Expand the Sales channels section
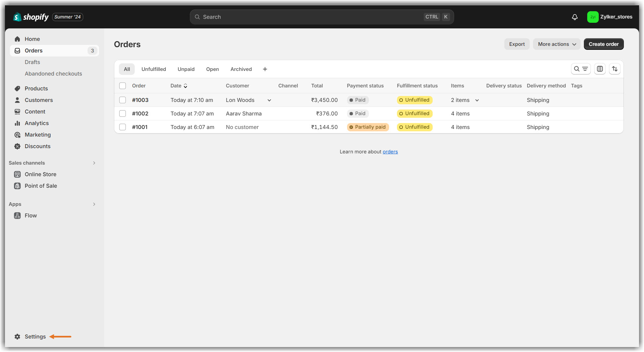The height and width of the screenshot is (352, 644). click(94, 163)
